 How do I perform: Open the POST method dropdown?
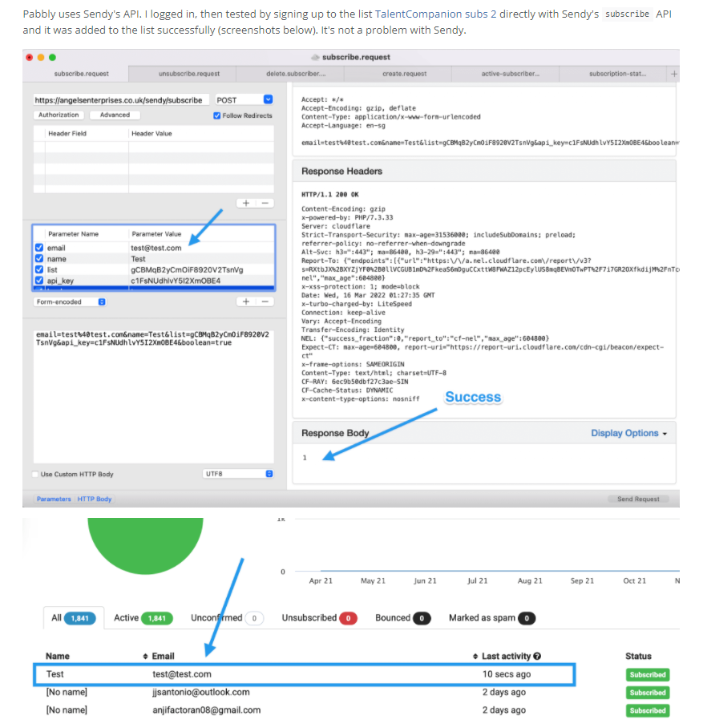(x=244, y=100)
